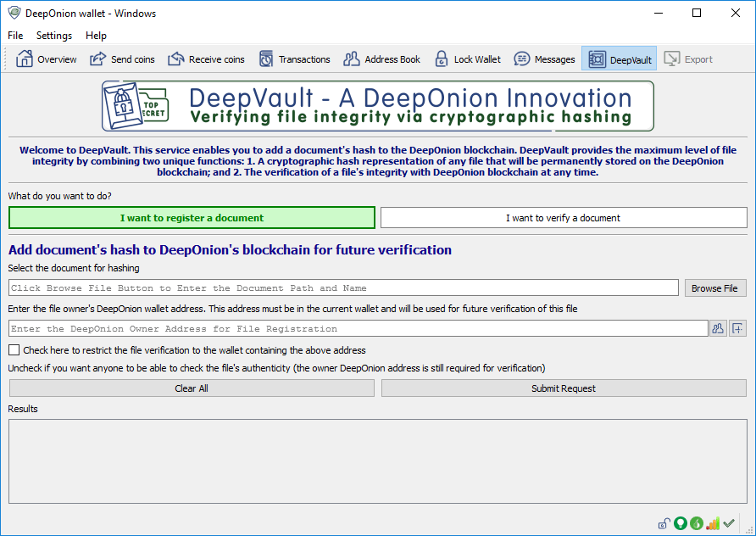Check the restrict file verification checkbox
756x536 pixels.
pos(14,349)
